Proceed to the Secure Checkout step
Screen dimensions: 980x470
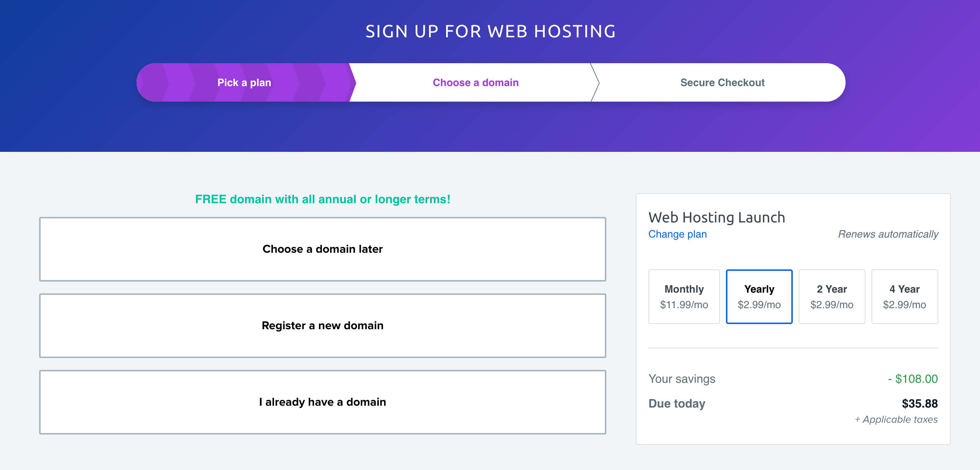point(723,82)
